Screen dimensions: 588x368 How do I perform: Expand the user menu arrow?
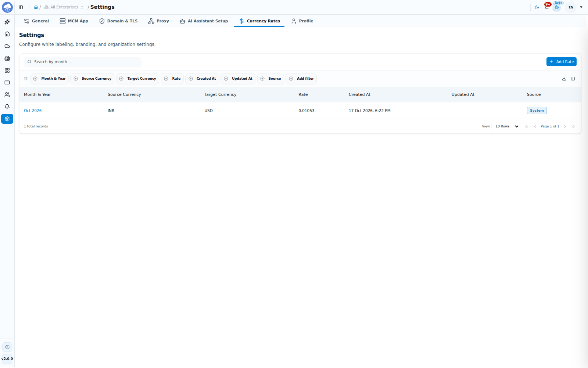tap(581, 7)
